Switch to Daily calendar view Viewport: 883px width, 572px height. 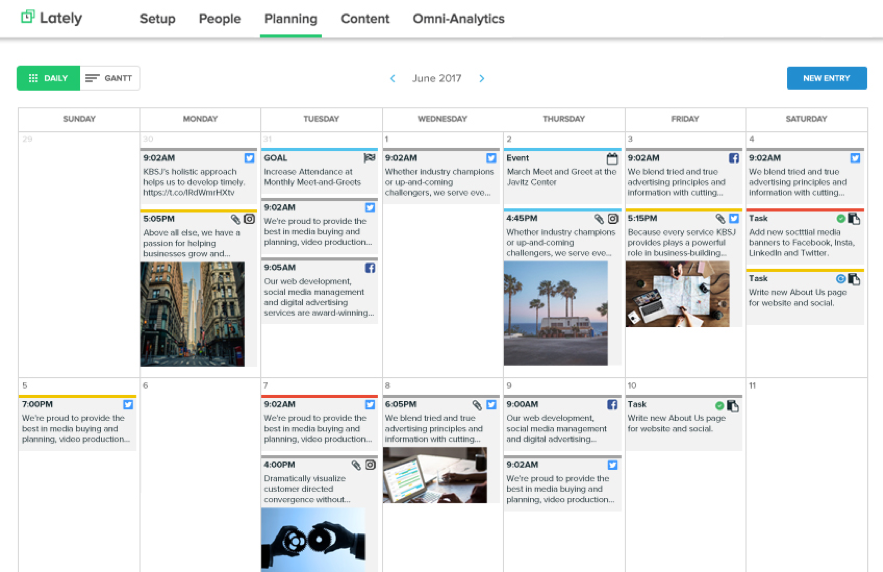point(48,78)
